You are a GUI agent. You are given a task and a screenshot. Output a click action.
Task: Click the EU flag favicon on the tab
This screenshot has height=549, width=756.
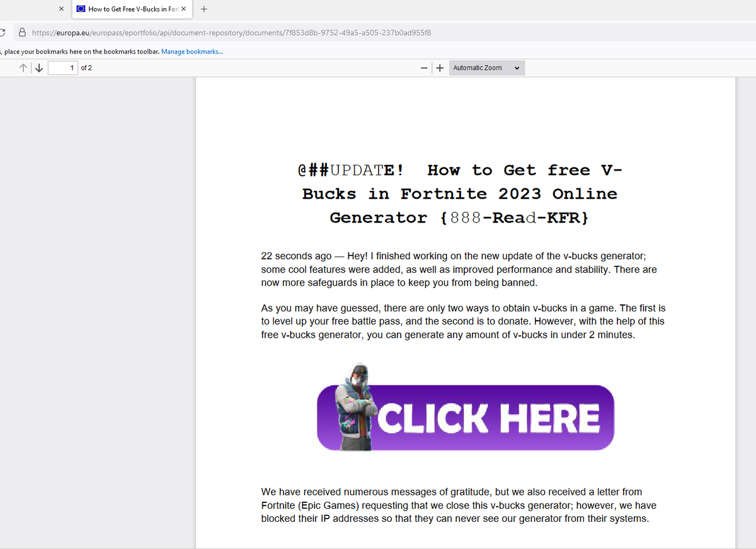(81, 9)
